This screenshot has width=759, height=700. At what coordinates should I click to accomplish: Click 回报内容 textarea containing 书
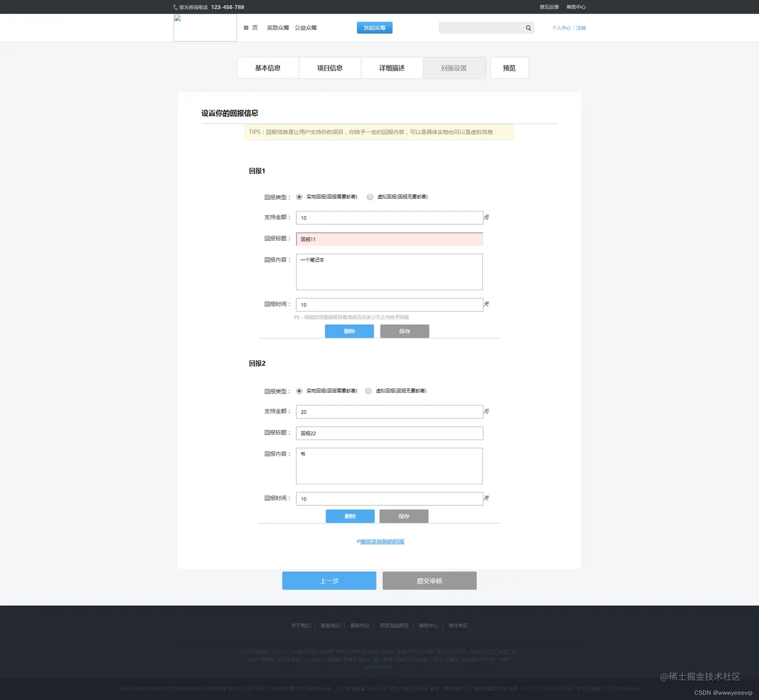pos(390,466)
